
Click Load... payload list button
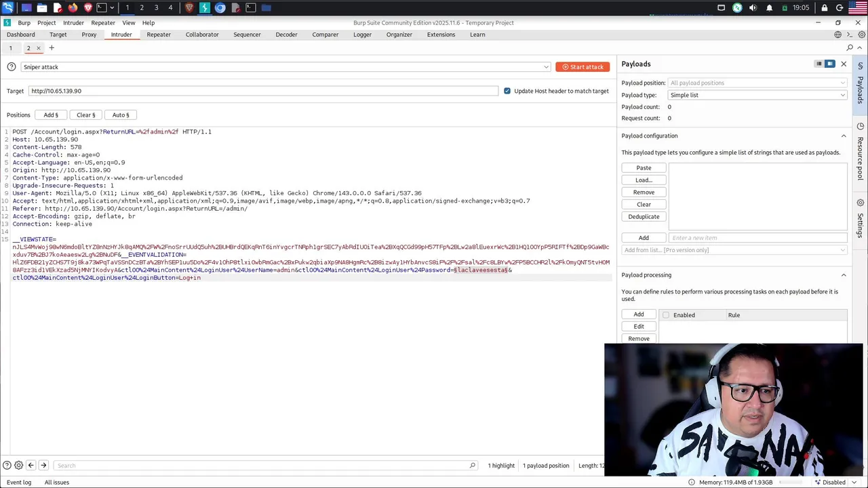pos(644,180)
